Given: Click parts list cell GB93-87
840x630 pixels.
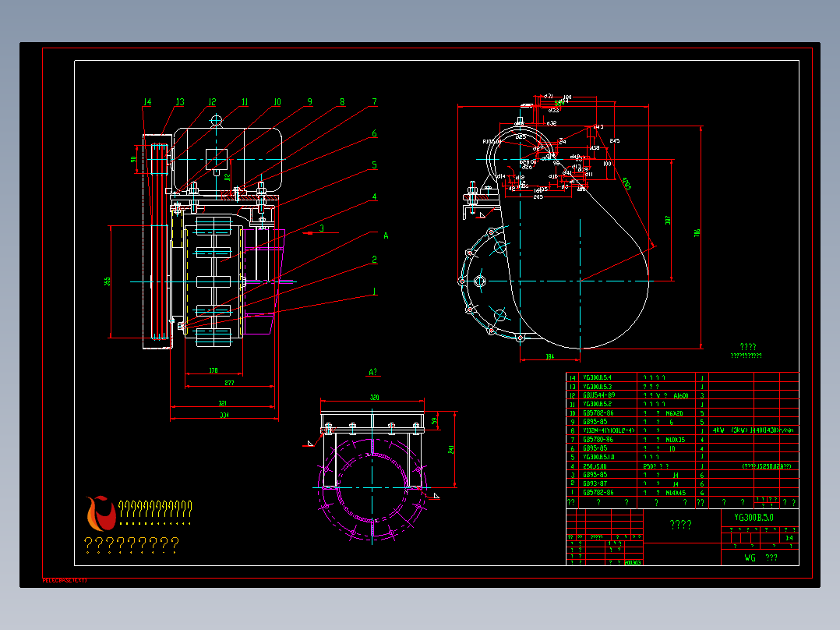Looking at the screenshot, I should pos(595,483).
